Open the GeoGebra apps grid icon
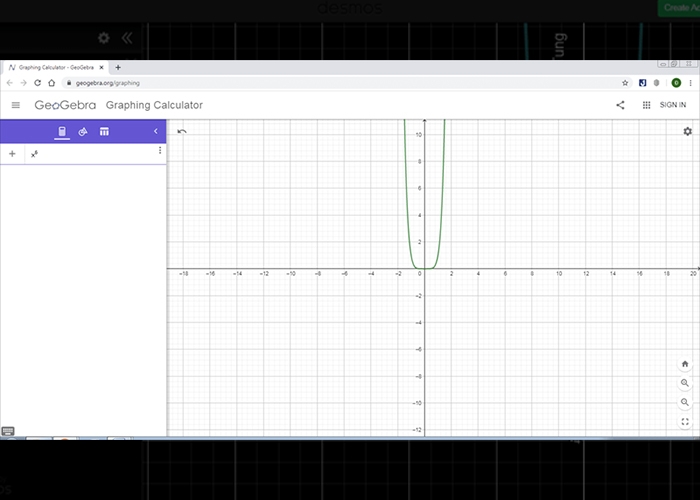Image resolution: width=700 pixels, height=500 pixels. coord(646,105)
